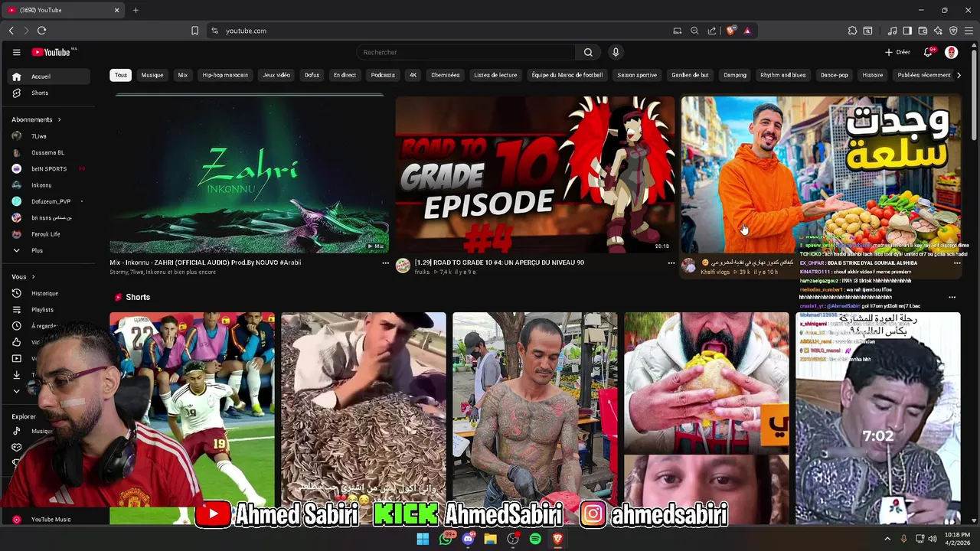Open the Brave Shields lion icon
Viewport: 980px width, 551px height.
click(731, 31)
